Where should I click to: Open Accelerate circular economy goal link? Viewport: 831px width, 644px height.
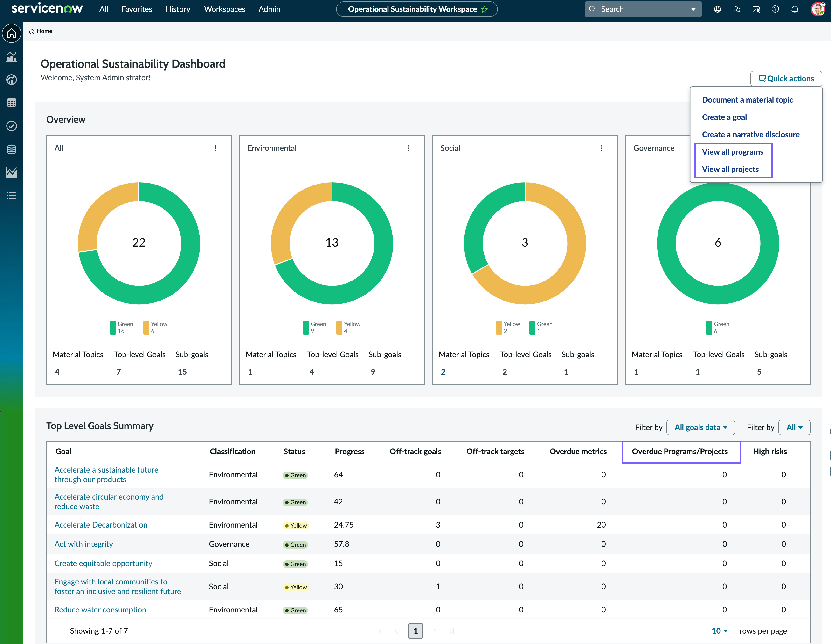pyautogui.click(x=109, y=501)
